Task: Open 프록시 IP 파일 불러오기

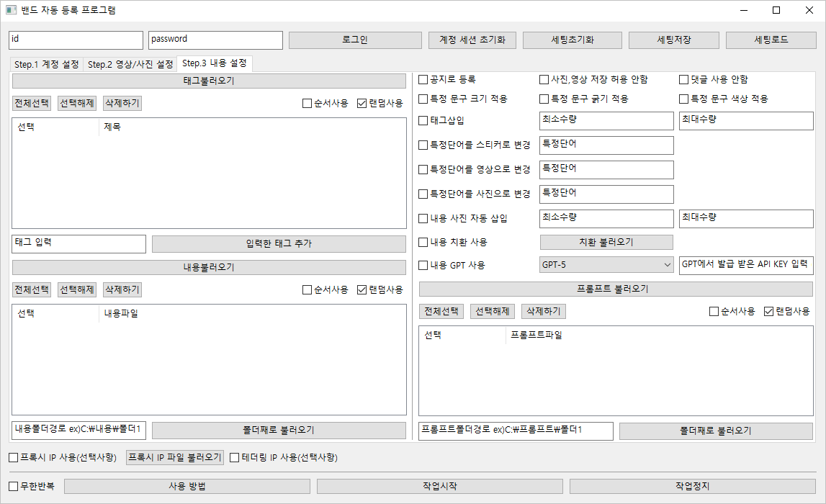Action: coord(175,457)
